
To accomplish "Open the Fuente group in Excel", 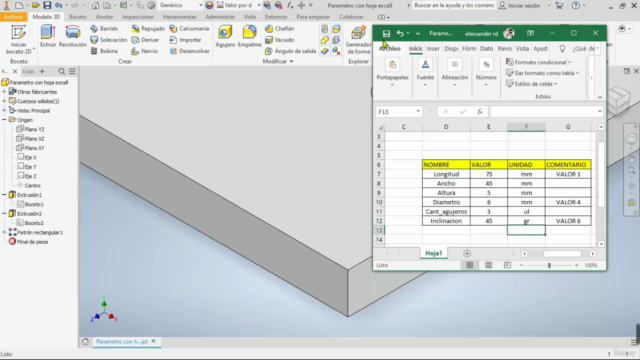I will pyautogui.click(x=425, y=73).
